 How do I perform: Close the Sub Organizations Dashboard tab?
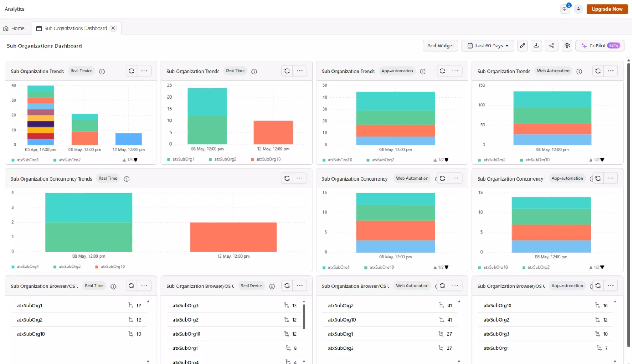pos(113,28)
